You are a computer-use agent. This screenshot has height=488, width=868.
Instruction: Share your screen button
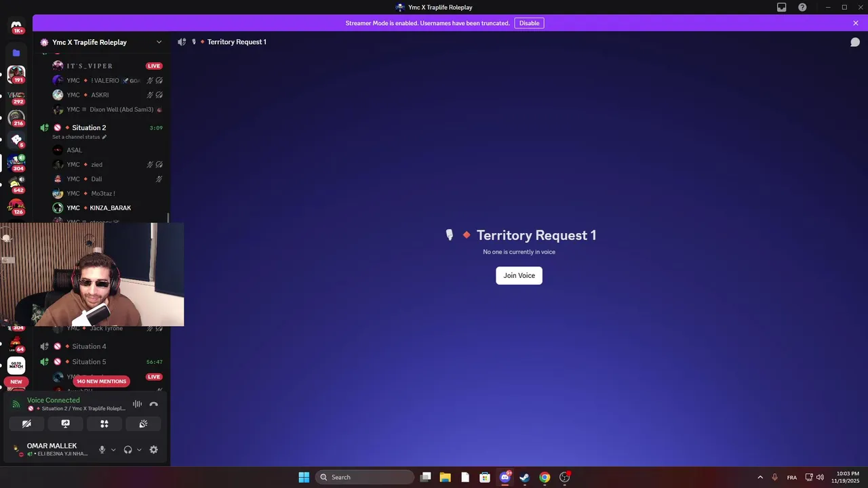click(66, 424)
